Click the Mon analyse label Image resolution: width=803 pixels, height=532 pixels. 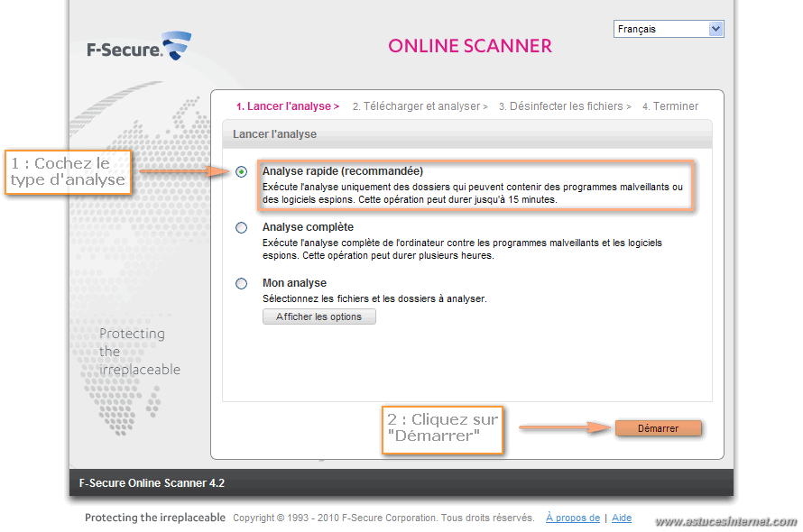pos(294,282)
